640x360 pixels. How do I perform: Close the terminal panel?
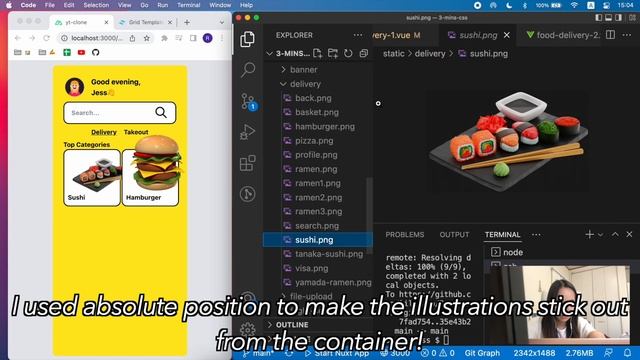(x=629, y=234)
